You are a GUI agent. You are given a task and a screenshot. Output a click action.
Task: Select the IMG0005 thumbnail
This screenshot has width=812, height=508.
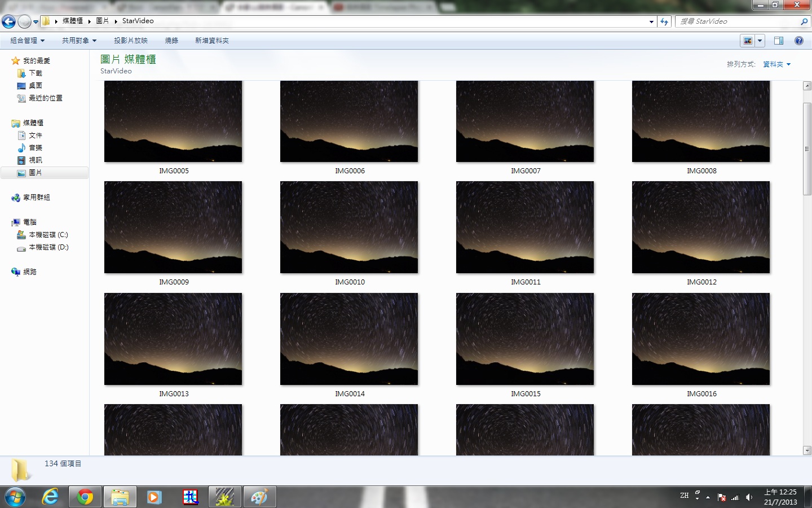click(x=173, y=121)
